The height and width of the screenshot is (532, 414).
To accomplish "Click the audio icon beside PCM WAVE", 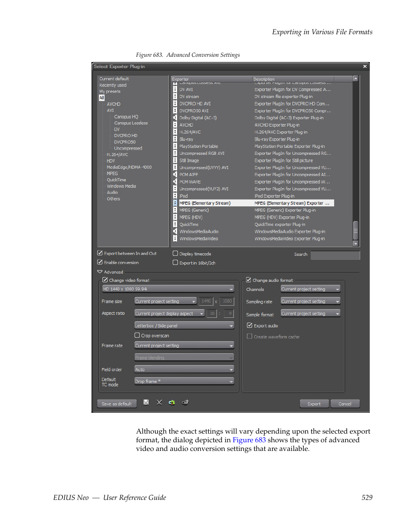I will 175,182.
